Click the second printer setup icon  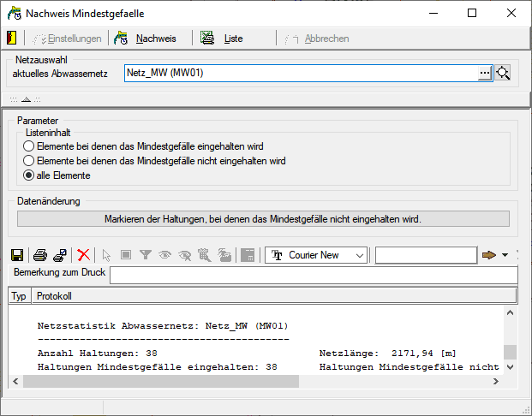59,255
